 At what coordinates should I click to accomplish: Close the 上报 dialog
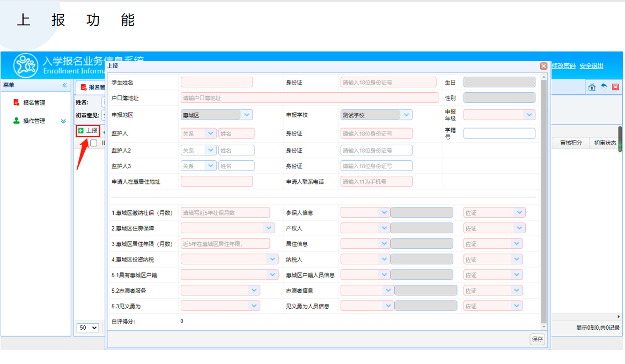543,66
